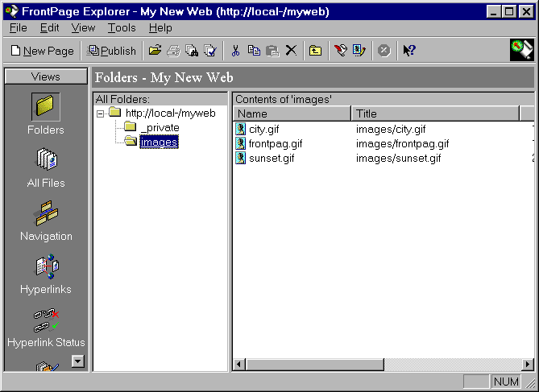Viewport: 539px width, 392px height.
Task: Click the sunset.gif image file icon
Action: [241, 158]
